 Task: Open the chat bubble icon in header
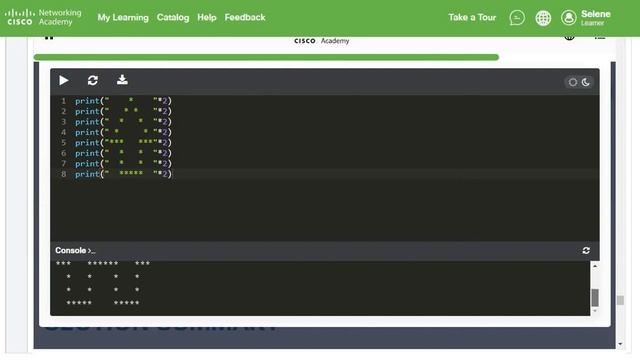[x=517, y=18]
